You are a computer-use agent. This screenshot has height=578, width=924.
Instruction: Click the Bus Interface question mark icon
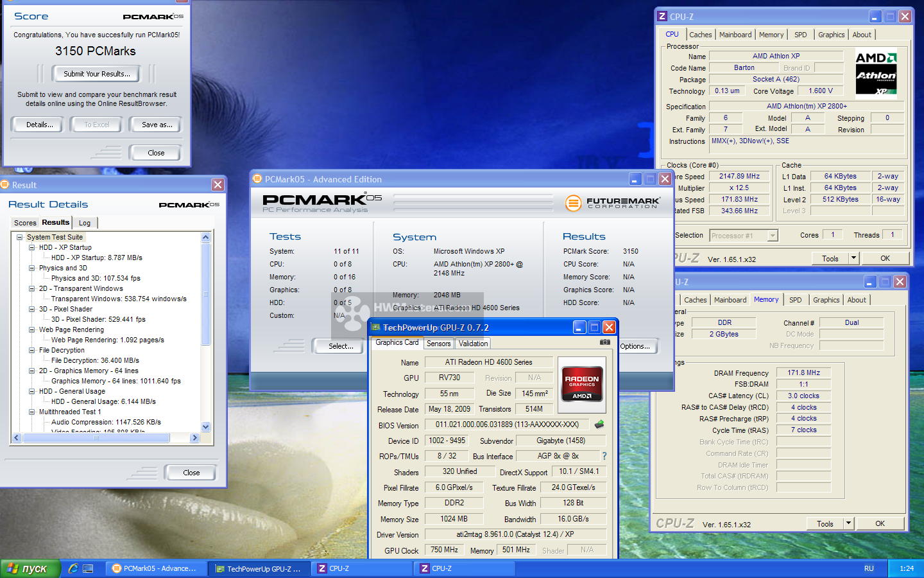[x=604, y=456]
